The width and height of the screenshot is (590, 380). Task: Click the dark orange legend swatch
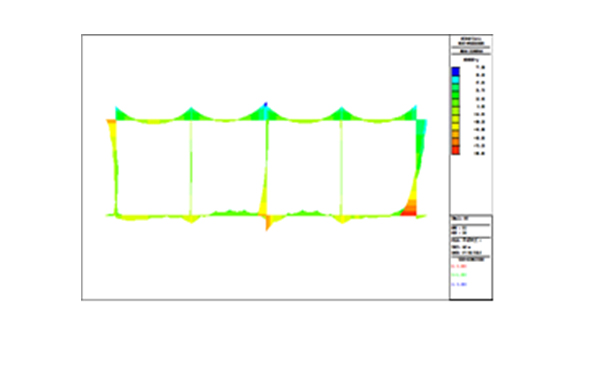pos(455,143)
